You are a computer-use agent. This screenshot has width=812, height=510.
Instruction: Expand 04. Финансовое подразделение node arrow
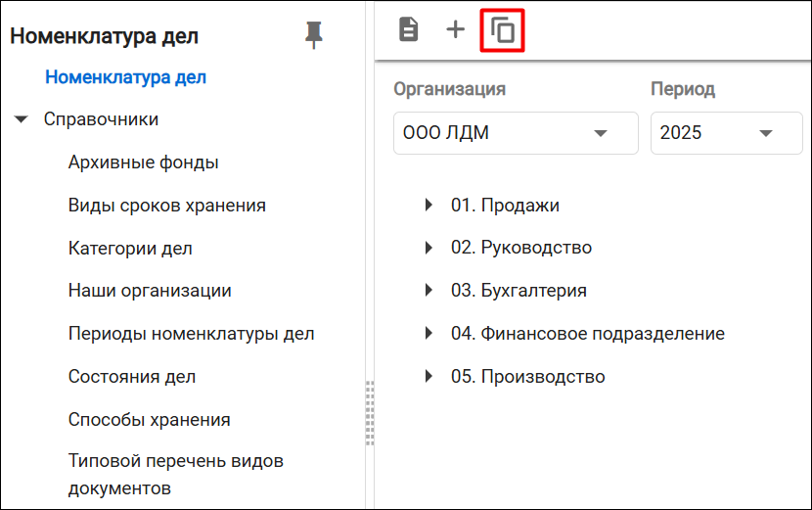pos(429,333)
